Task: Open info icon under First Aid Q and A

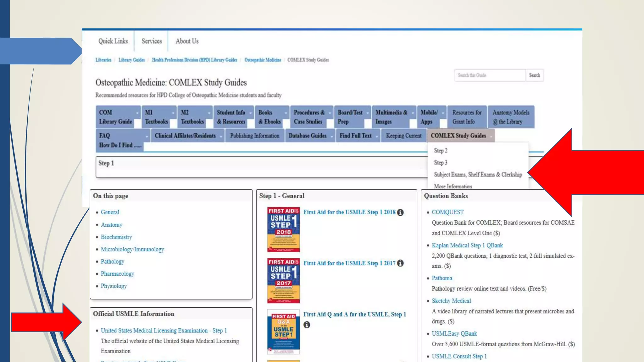Action: 307,325
